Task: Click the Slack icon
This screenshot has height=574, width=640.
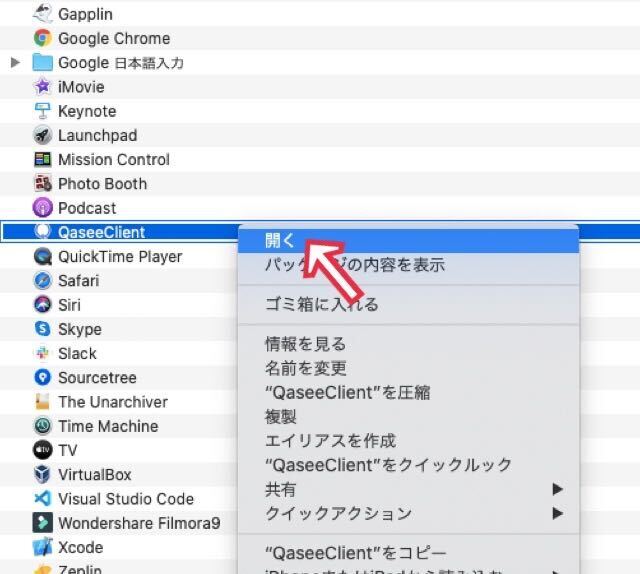Action: click(x=42, y=353)
